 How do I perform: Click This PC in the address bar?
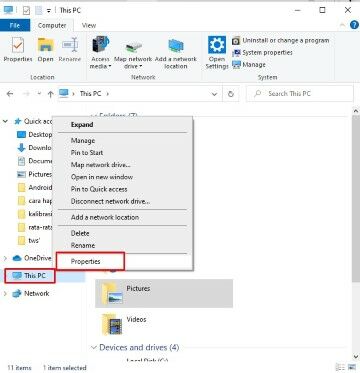[x=90, y=94]
